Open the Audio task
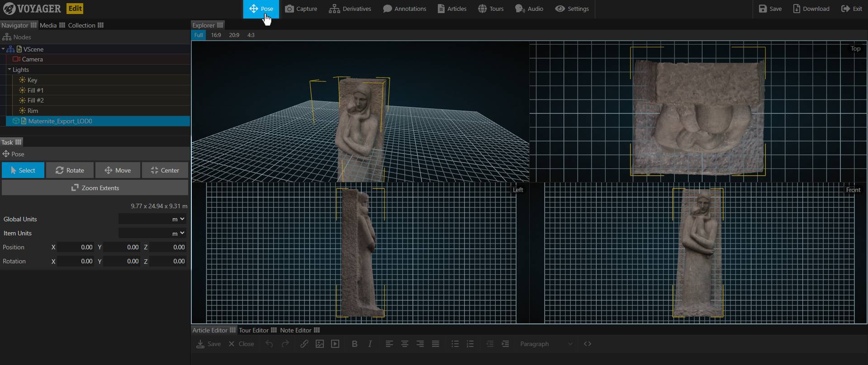This screenshot has width=868, height=365. [529, 9]
